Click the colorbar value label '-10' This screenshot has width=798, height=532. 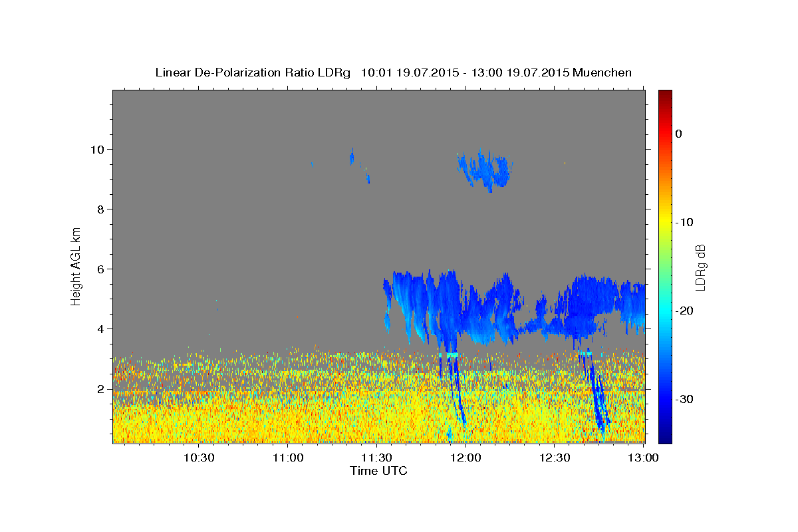pos(685,222)
